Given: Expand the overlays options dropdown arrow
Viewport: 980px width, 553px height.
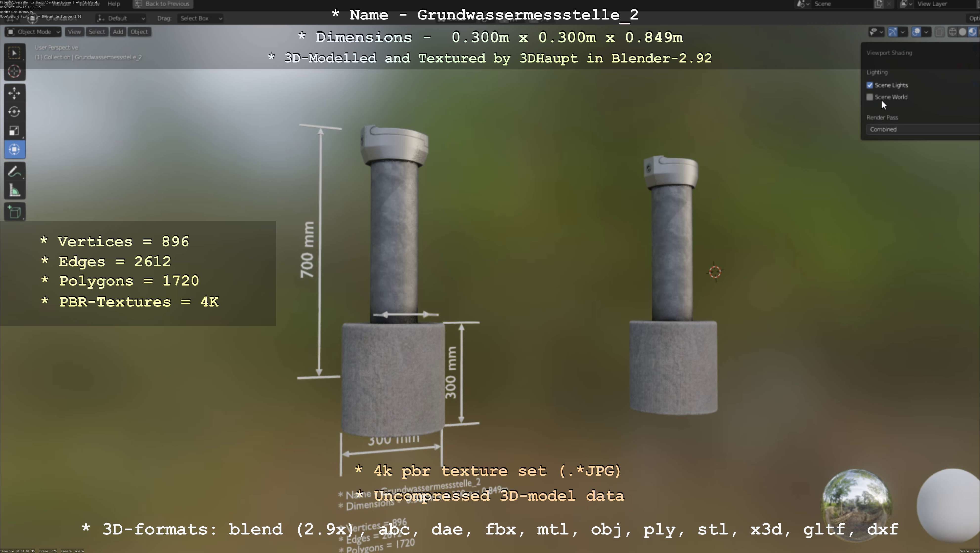Looking at the screenshot, I should click(926, 32).
